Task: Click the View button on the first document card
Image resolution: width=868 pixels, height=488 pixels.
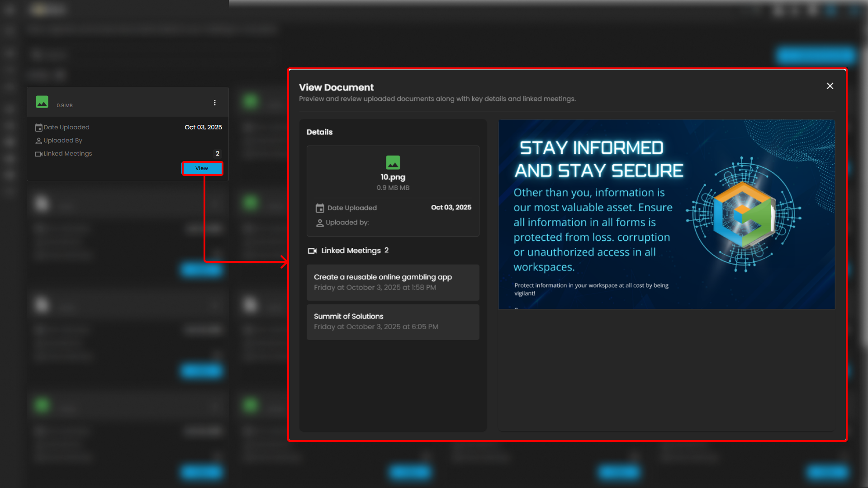Action: pos(202,168)
